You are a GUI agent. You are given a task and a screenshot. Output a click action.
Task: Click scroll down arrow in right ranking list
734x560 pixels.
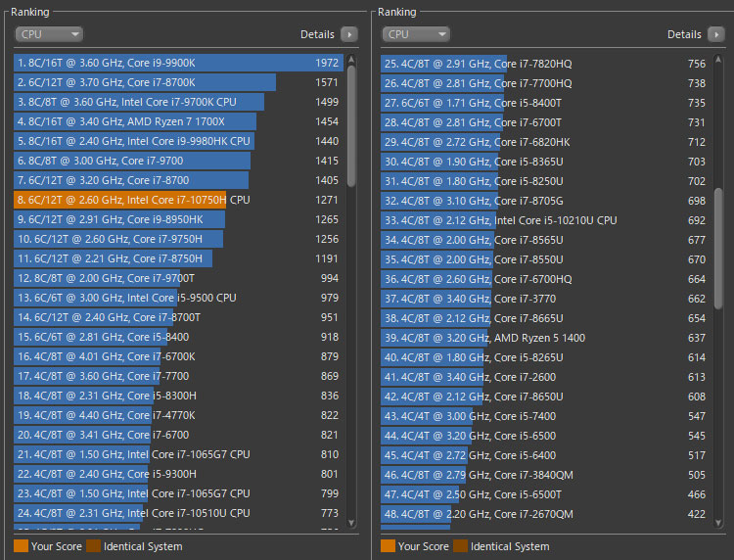(x=718, y=523)
